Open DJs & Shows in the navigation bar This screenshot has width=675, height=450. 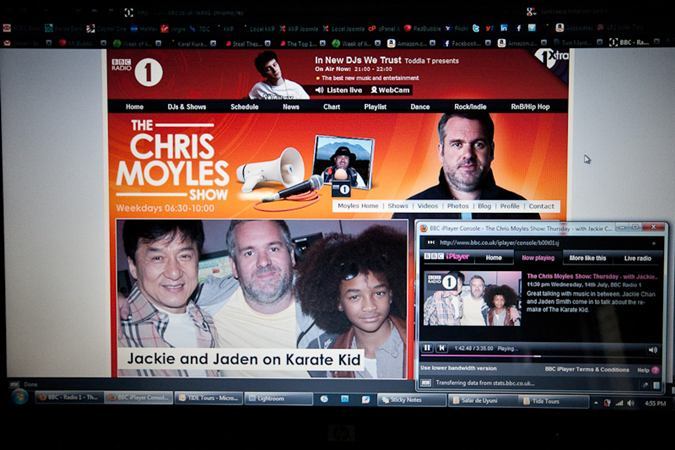(187, 107)
